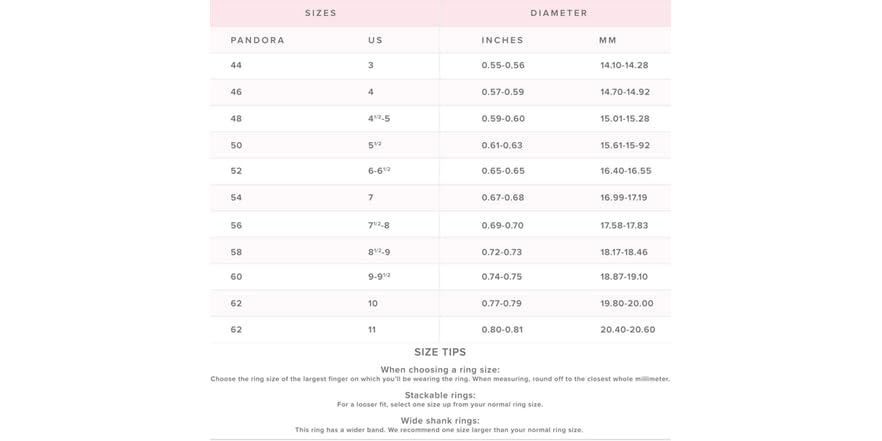Select the PANDORA column header
882x441 pixels.
258,40
